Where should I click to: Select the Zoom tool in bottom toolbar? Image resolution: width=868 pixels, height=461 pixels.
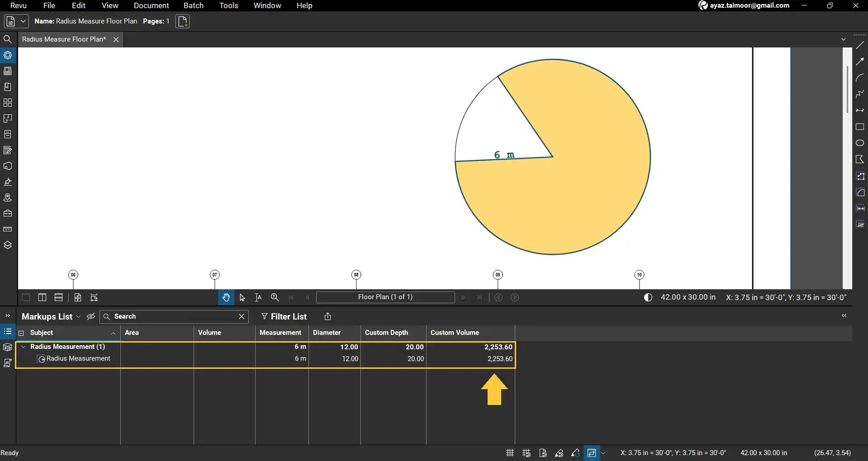pyautogui.click(x=275, y=297)
